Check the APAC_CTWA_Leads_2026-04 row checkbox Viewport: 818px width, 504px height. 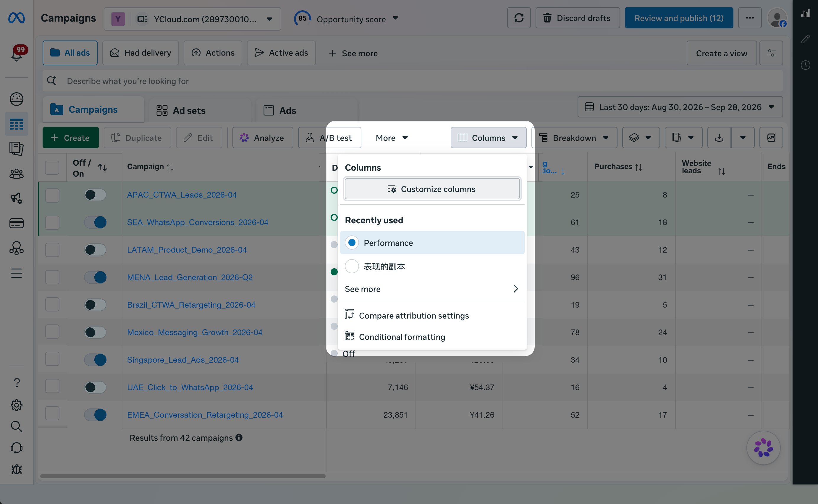point(52,195)
